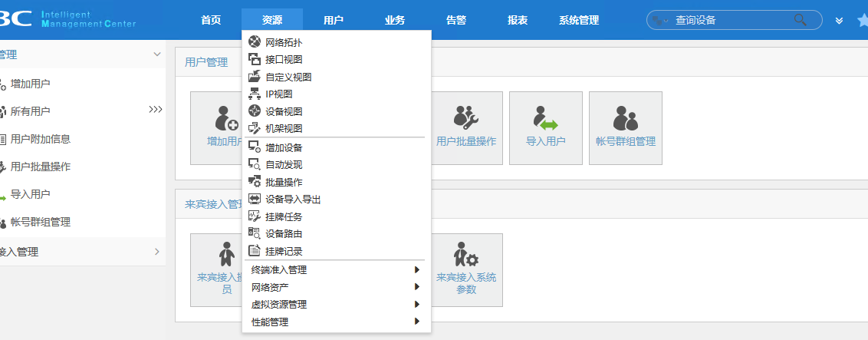Click the 设备导入导出 icon in menu
The width and height of the screenshot is (868, 340).
254,199
